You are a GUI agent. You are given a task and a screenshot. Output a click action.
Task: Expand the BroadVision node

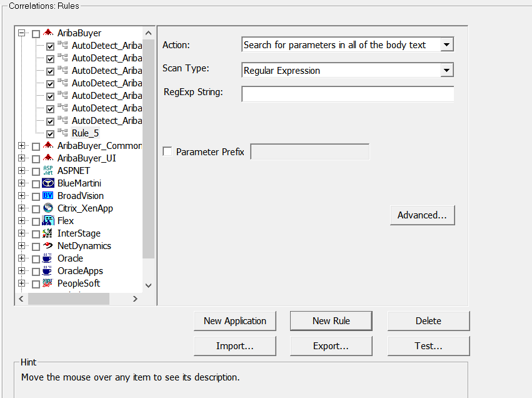click(x=22, y=196)
